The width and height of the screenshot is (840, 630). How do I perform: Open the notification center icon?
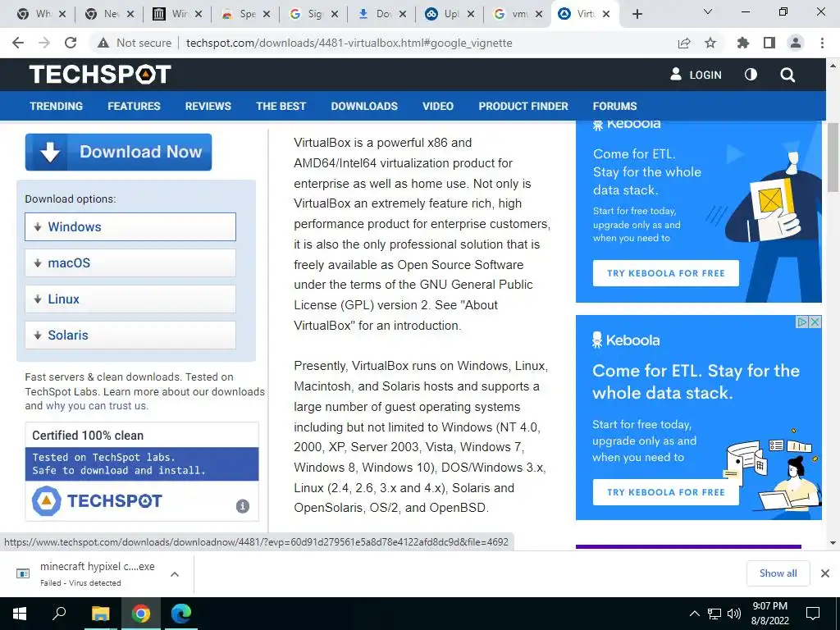point(813,614)
